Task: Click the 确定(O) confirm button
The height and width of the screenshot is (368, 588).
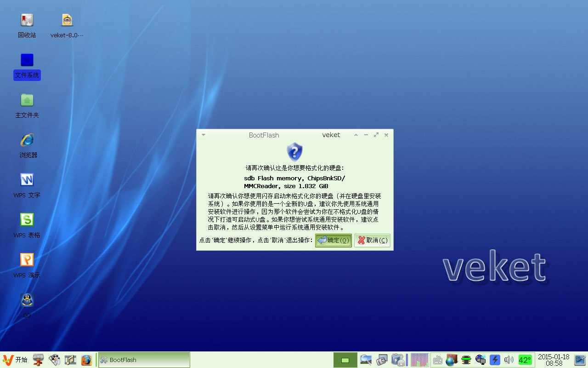Action: (334, 240)
